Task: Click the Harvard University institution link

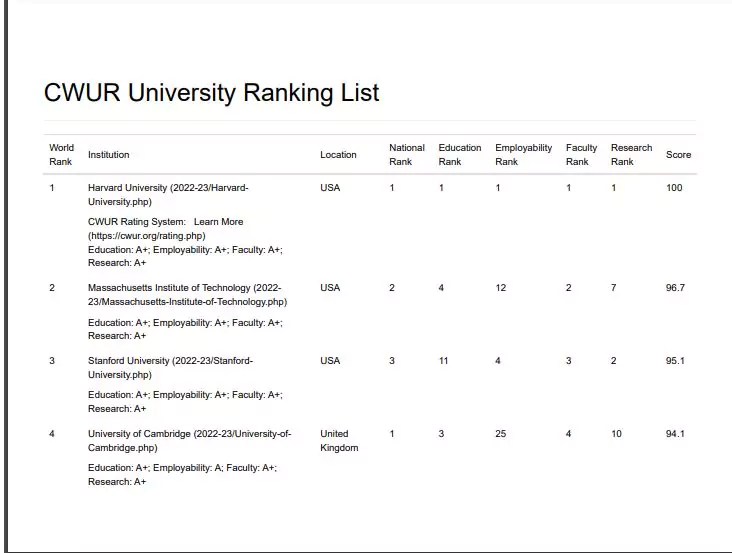Action: click(x=168, y=195)
